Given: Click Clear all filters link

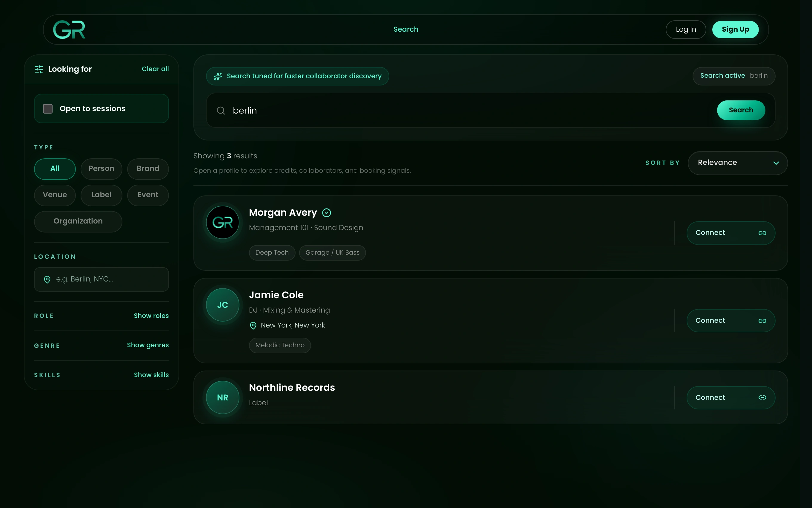Looking at the screenshot, I should pos(155,69).
